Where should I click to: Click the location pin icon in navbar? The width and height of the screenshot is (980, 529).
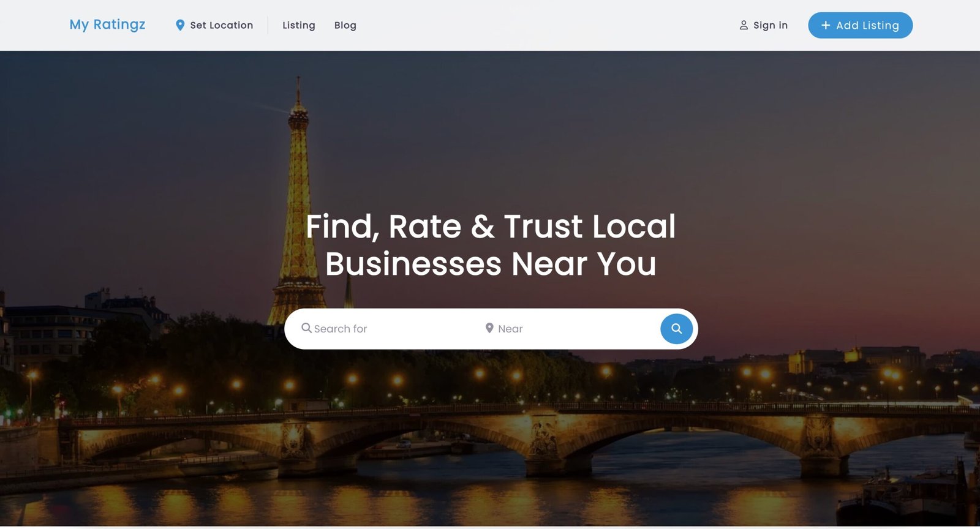tap(180, 25)
